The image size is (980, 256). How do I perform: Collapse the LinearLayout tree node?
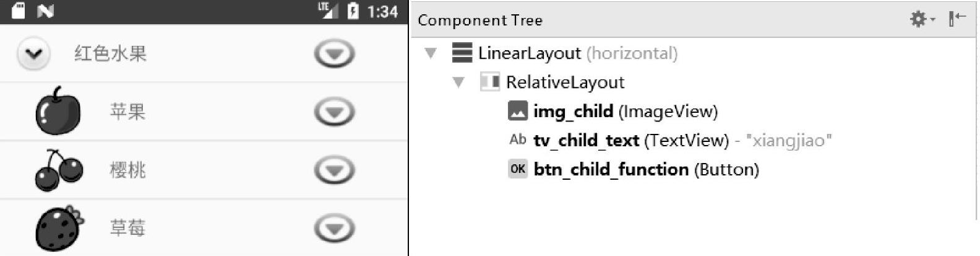tap(431, 53)
